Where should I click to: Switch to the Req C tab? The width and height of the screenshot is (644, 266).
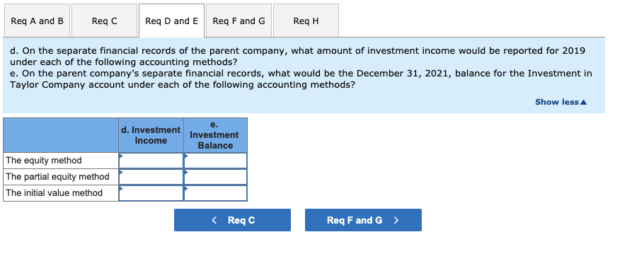pyautogui.click(x=104, y=21)
